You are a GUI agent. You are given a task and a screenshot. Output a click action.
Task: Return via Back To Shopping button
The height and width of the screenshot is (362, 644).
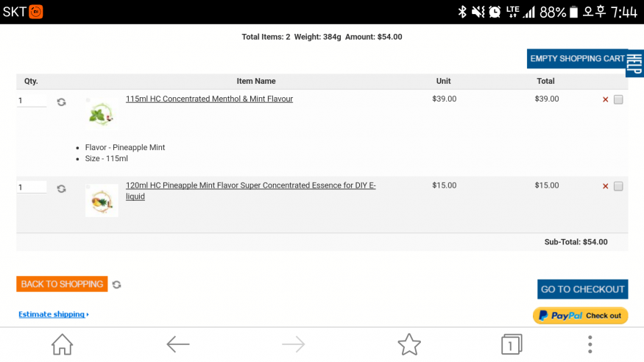pyautogui.click(x=62, y=284)
